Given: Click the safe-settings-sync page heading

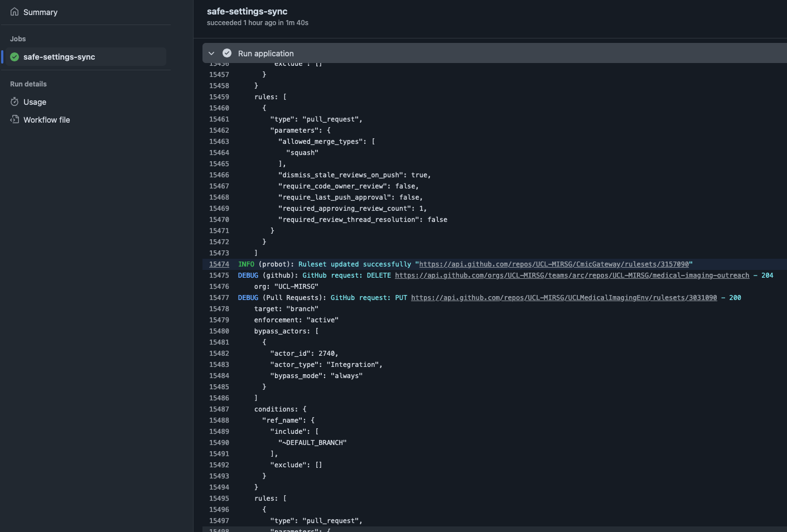Looking at the screenshot, I should click(247, 11).
